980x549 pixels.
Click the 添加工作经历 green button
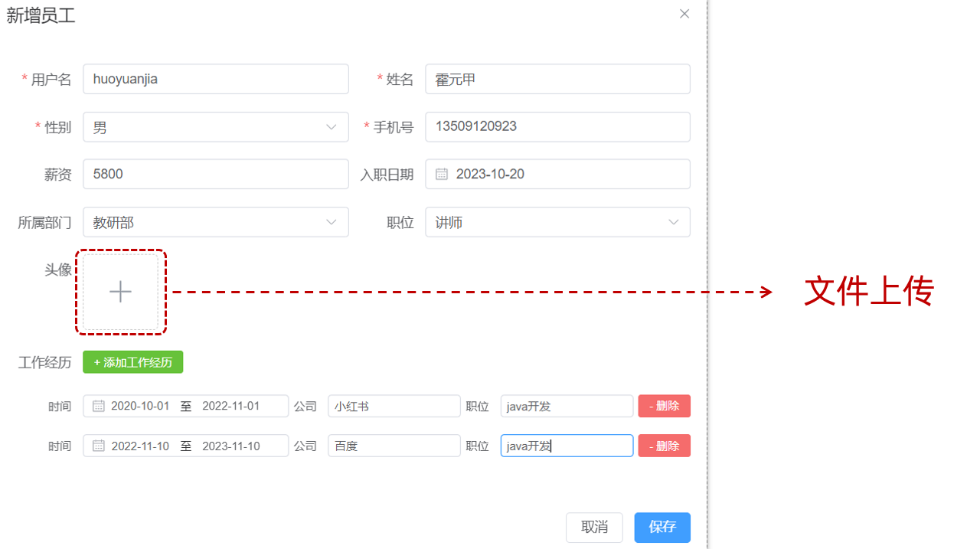click(x=132, y=362)
